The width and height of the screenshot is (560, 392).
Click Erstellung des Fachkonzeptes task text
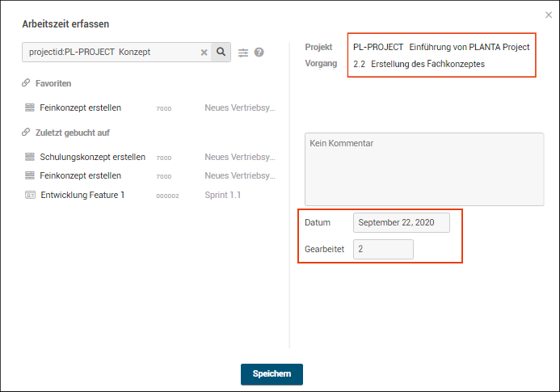click(x=427, y=64)
